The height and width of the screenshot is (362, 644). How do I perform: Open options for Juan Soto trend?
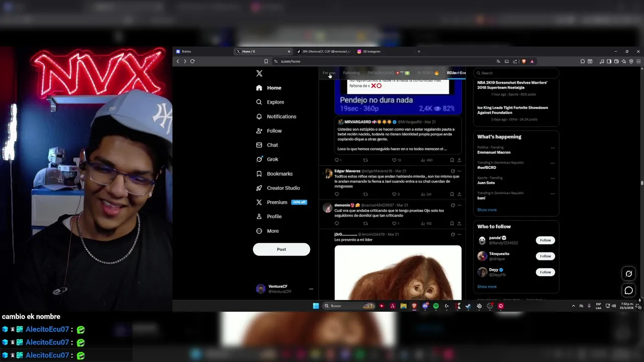click(x=552, y=178)
